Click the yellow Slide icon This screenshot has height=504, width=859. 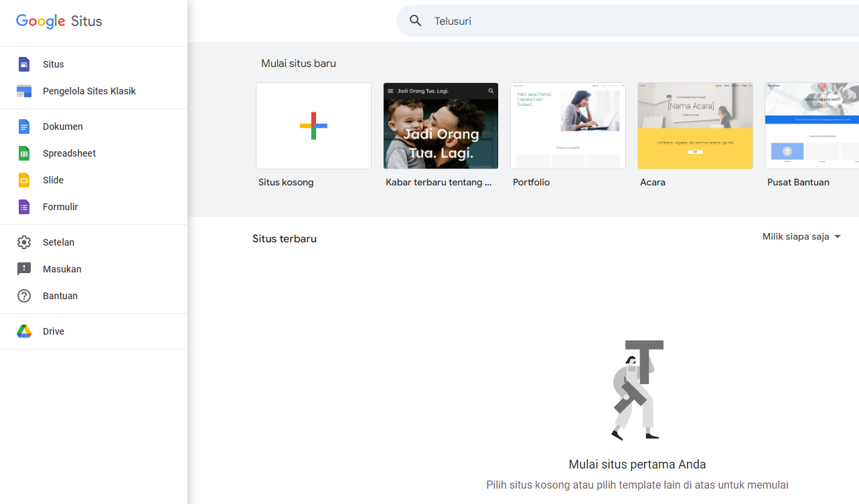pos(24,180)
